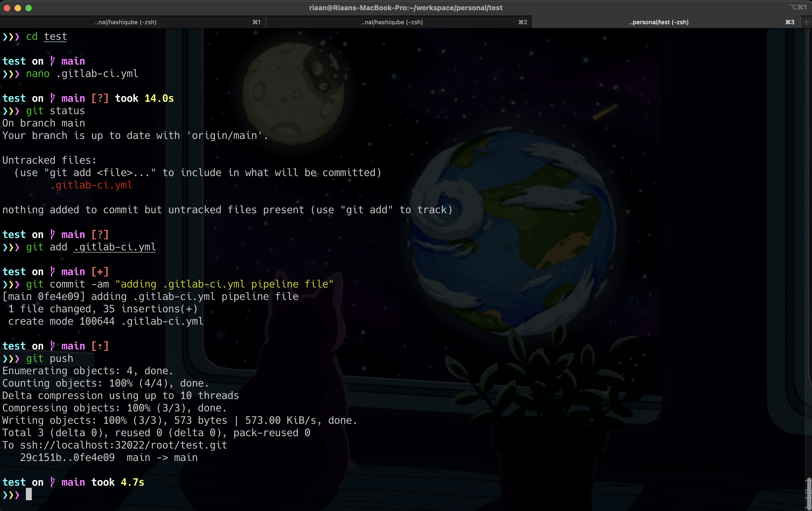This screenshot has width=812, height=511.
Task: Click 'To ssh://localhost:32022/root/test.git' line
Action: coord(115,445)
